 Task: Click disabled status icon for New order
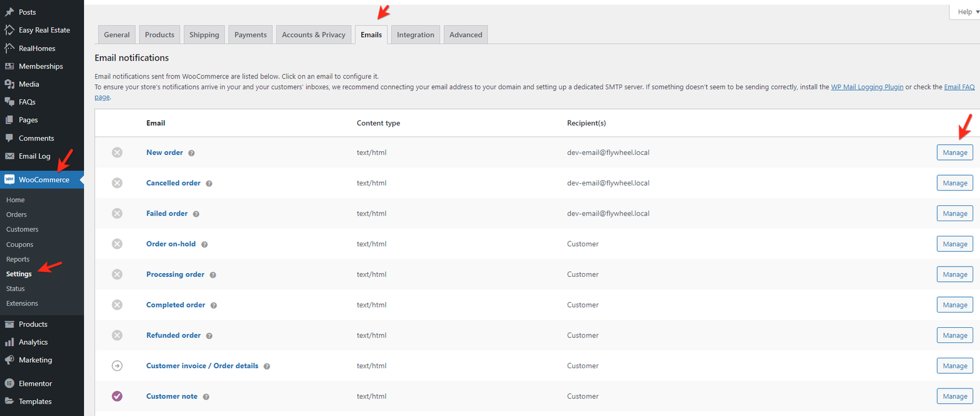coord(117,153)
